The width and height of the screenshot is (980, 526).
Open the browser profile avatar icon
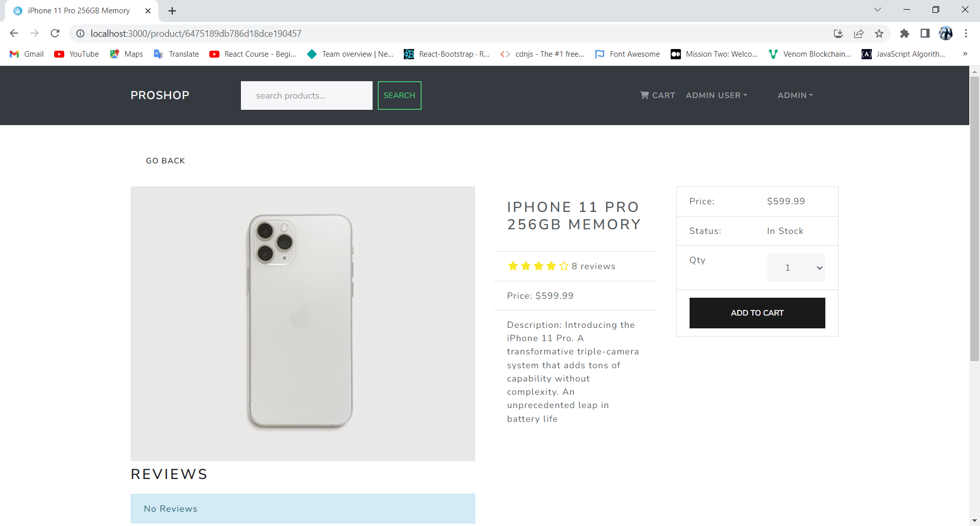(947, 33)
